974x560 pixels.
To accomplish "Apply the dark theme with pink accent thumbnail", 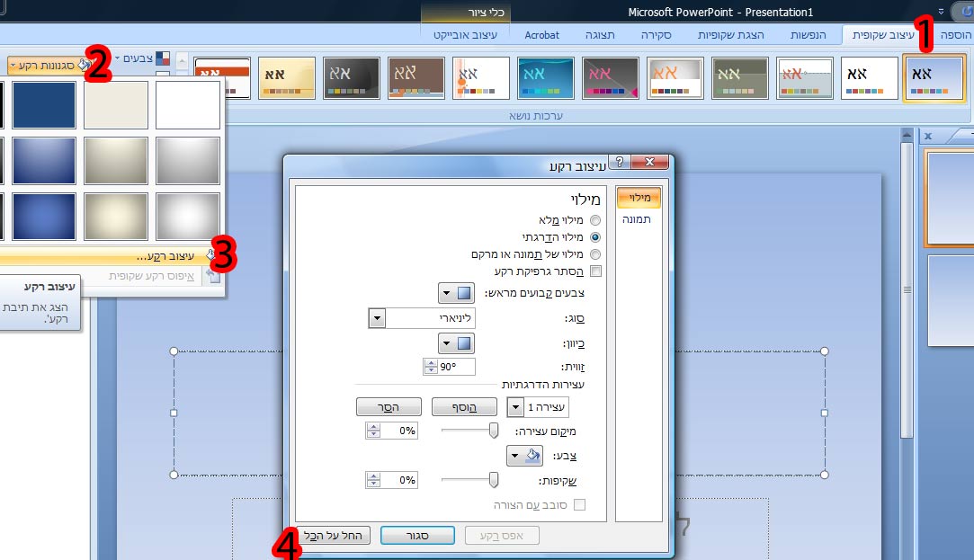I will pos(610,77).
